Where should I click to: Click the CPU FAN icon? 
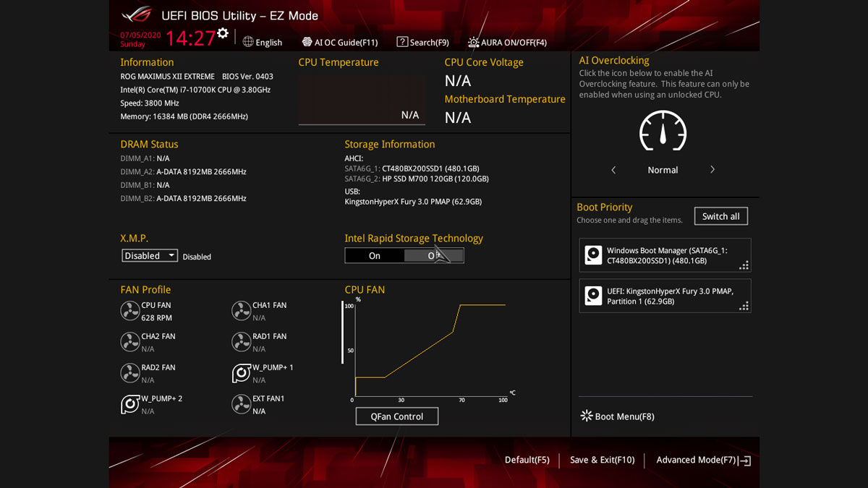tap(129, 311)
